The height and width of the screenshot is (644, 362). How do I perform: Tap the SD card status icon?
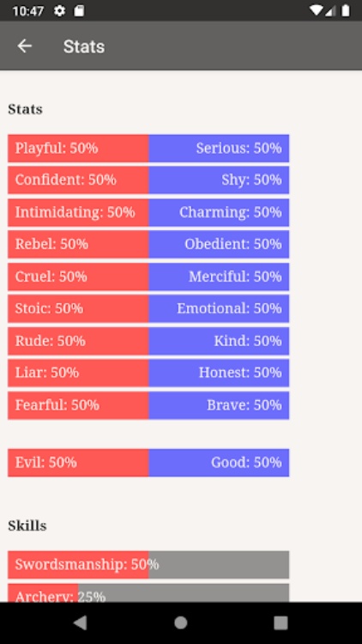pos(79,10)
